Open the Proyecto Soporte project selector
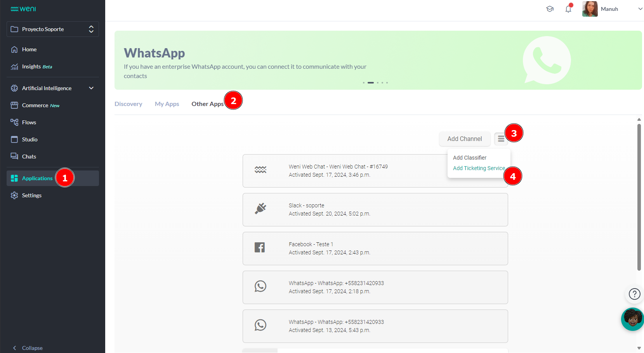This screenshot has width=644, height=353. tap(52, 29)
